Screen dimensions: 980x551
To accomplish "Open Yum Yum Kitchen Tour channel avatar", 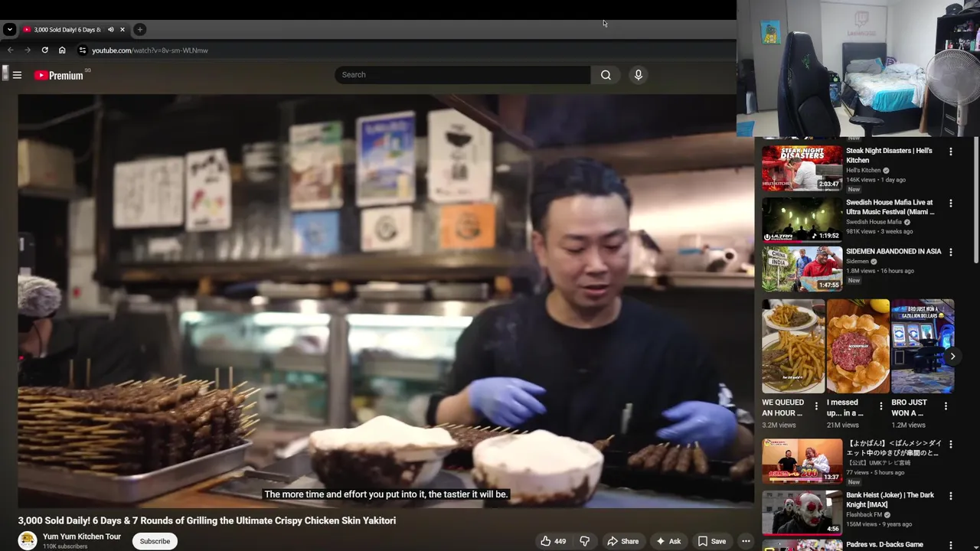I will [28, 540].
